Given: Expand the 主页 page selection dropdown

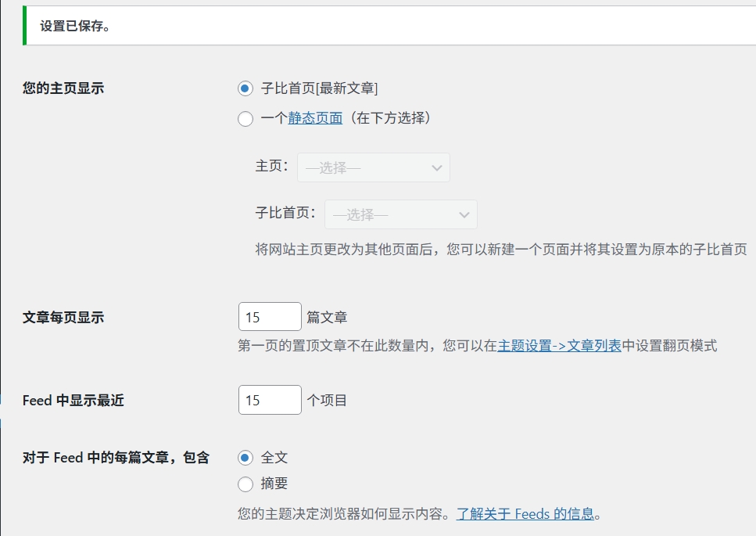Looking at the screenshot, I should click(x=373, y=167).
